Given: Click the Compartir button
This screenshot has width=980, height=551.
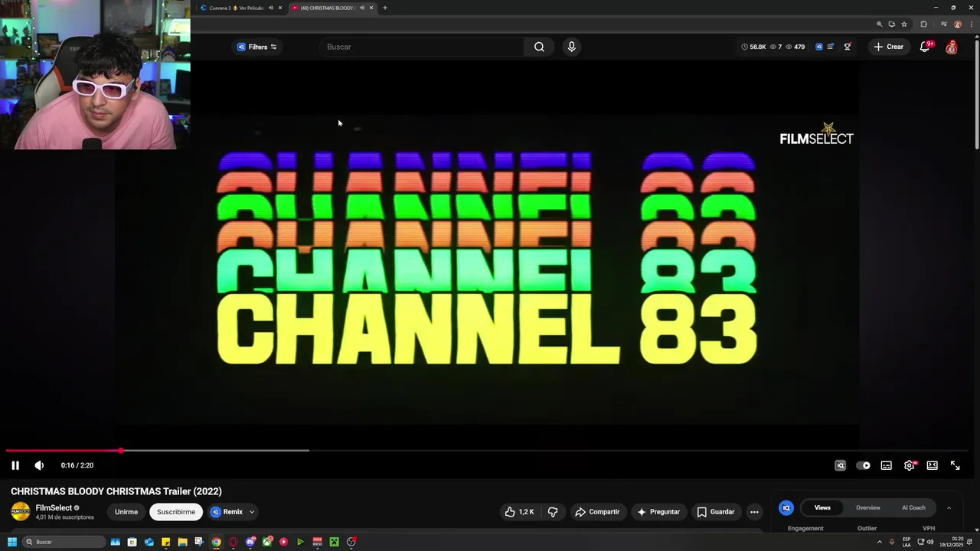Looking at the screenshot, I should tap(597, 512).
